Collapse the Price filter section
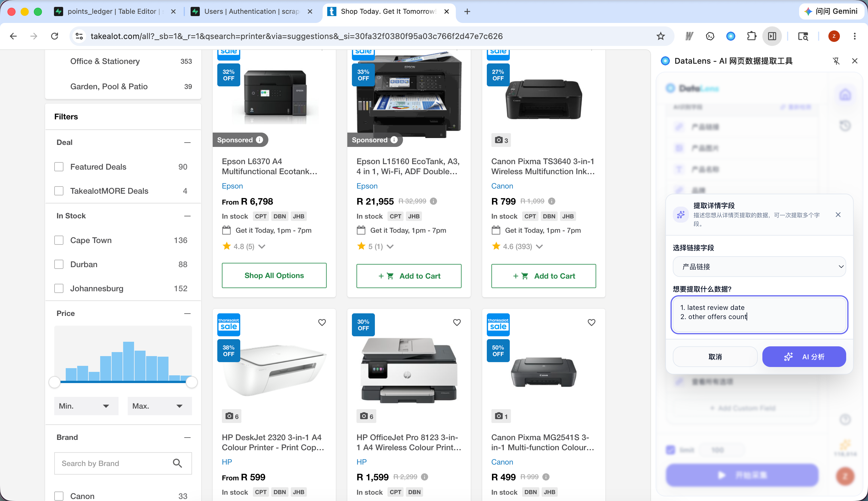The height and width of the screenshot is (501, 868). click(187, 313)
